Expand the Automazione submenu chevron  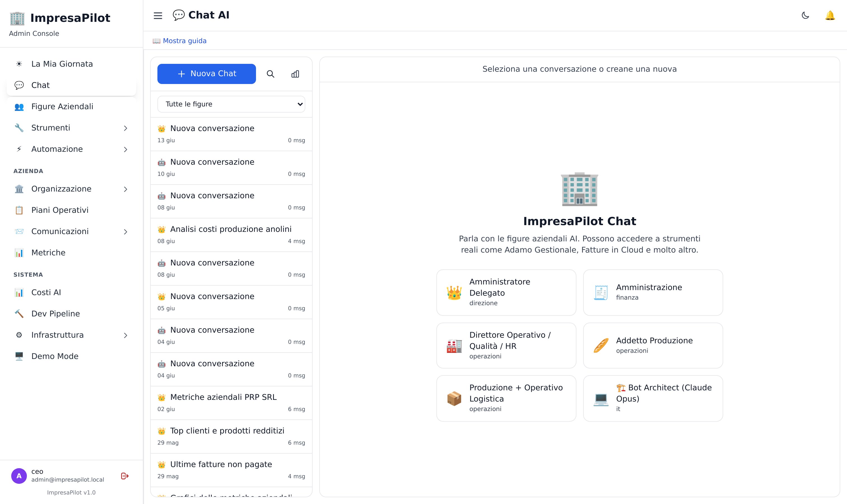point(125,150)
